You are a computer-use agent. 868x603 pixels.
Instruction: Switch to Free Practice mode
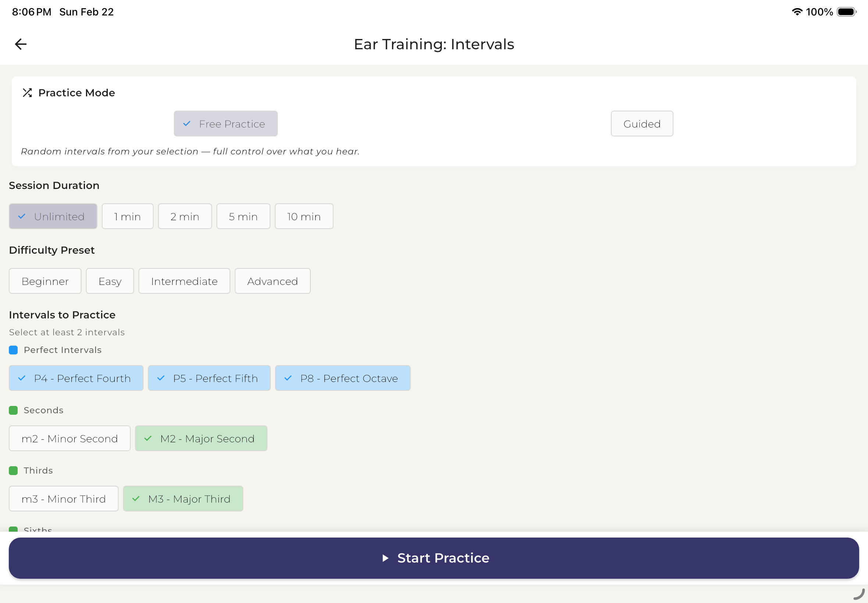point(225,124)
